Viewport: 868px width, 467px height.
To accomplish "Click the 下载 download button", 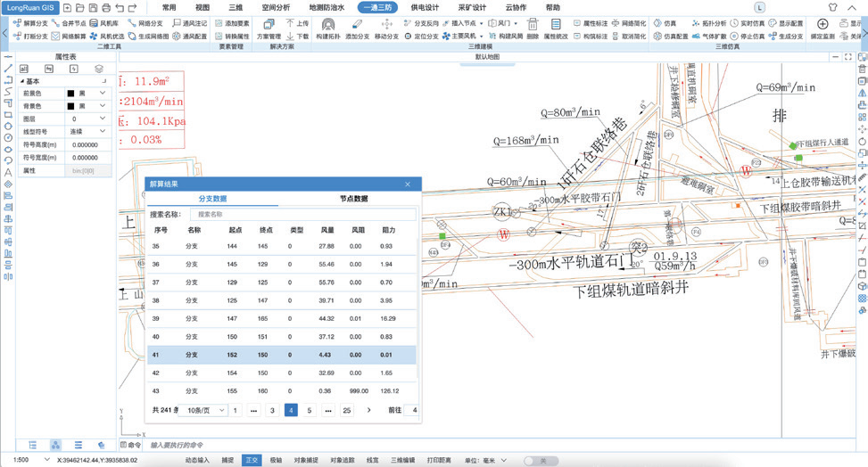I will click(297, 36).
